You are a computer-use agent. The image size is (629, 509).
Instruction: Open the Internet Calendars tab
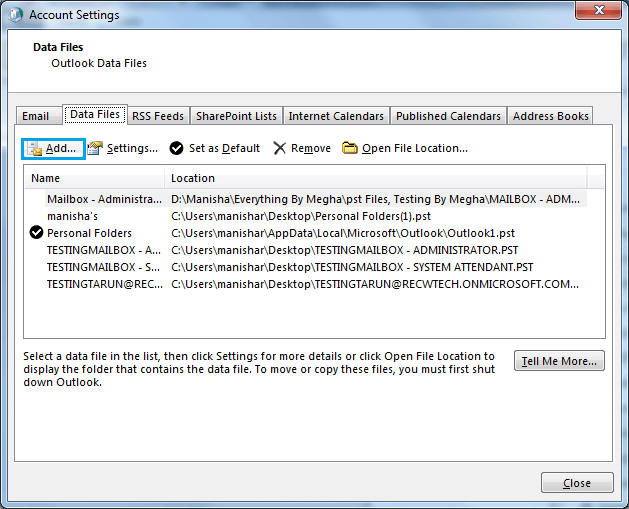(336, 116)
